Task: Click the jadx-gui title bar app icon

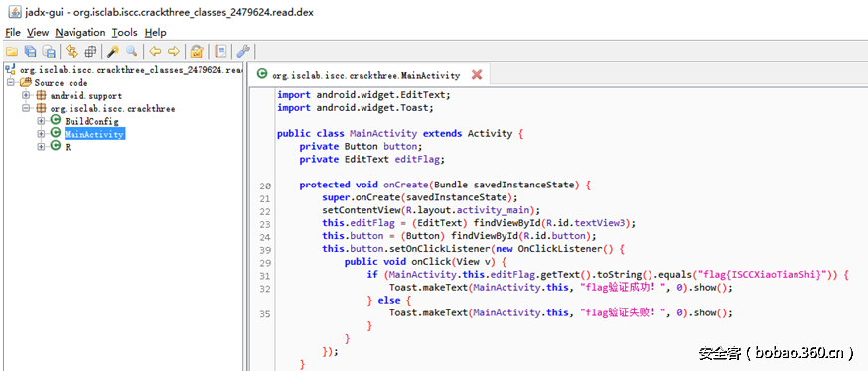Action: point(16,12)
